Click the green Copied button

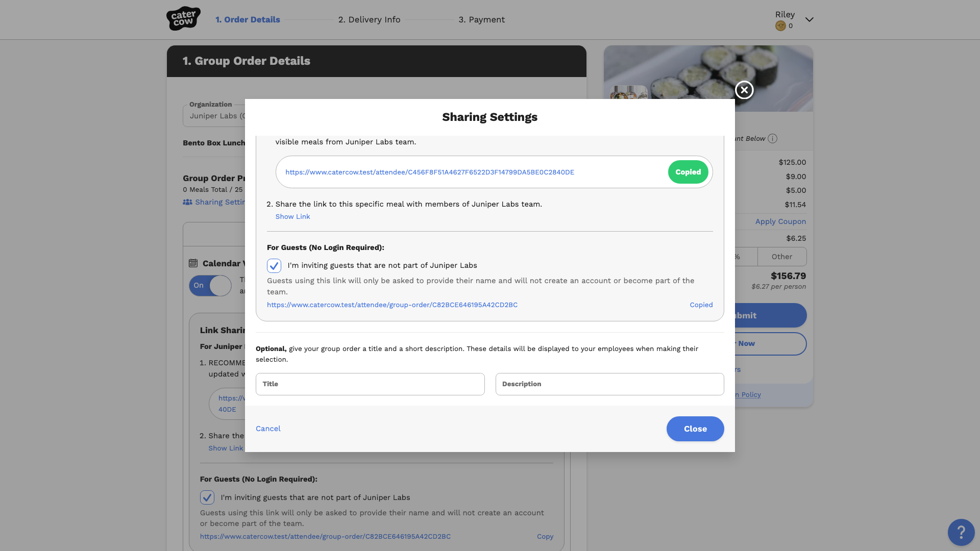(x=688, y=172)
